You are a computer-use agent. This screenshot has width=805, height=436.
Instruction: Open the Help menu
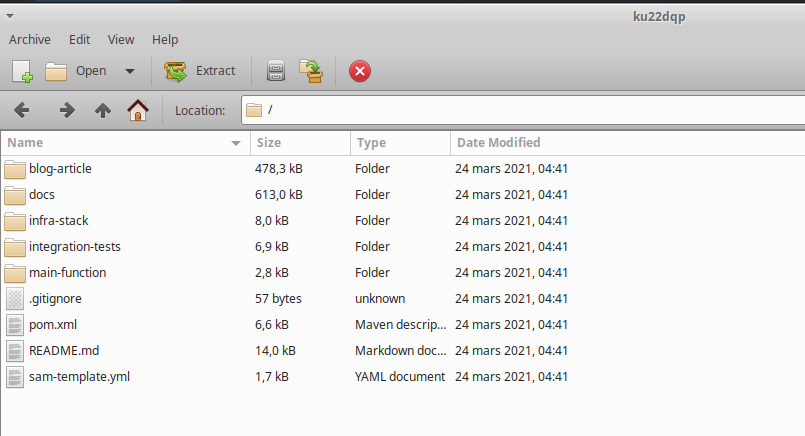165,40
